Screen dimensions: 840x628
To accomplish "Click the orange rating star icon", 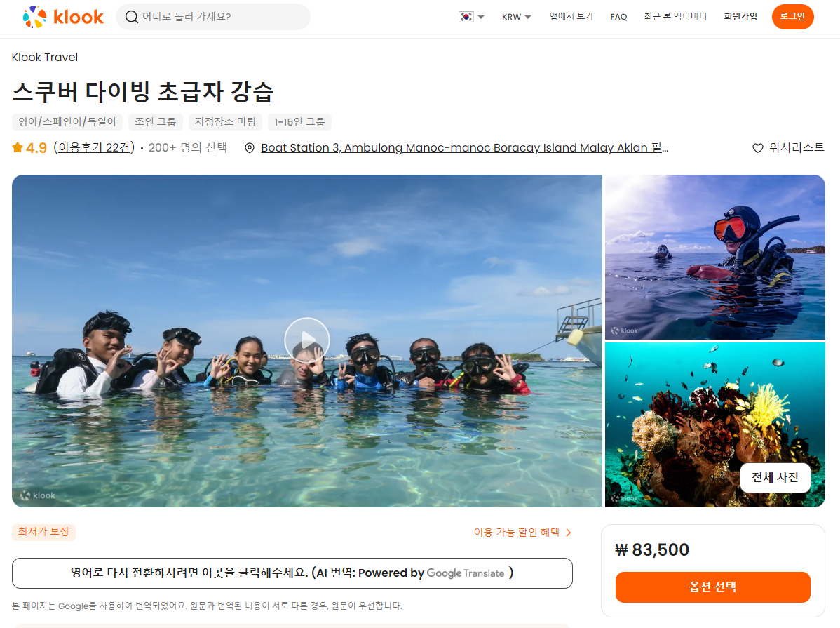I will 18,147.
